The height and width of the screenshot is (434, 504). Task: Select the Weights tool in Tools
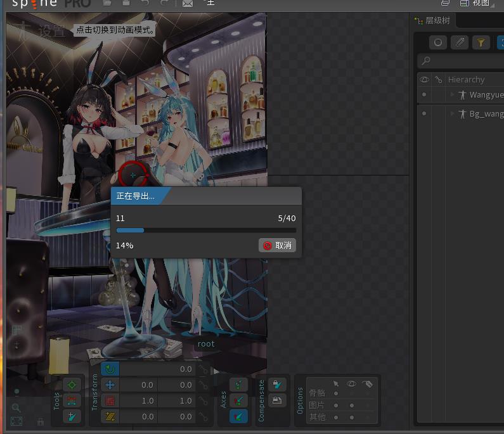tap(72, 400)
